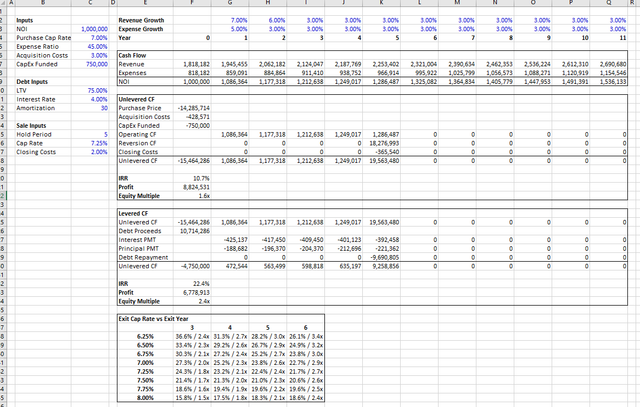Screen dimensions: 640x407
Task: Select the Interest Rate value 4.00%
Action: [x=99, y=99]
